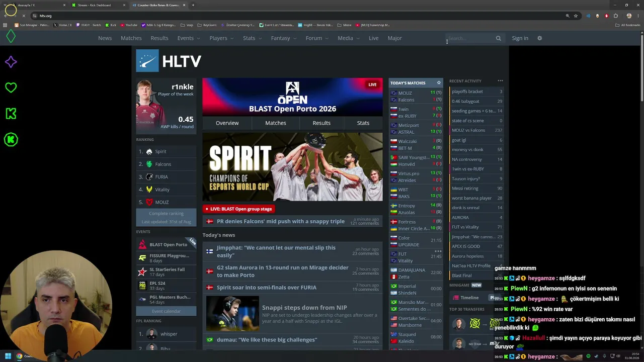Open the FUT vs Vitality 21:45 match
The image size is (644, 362).
coord(416,257)
